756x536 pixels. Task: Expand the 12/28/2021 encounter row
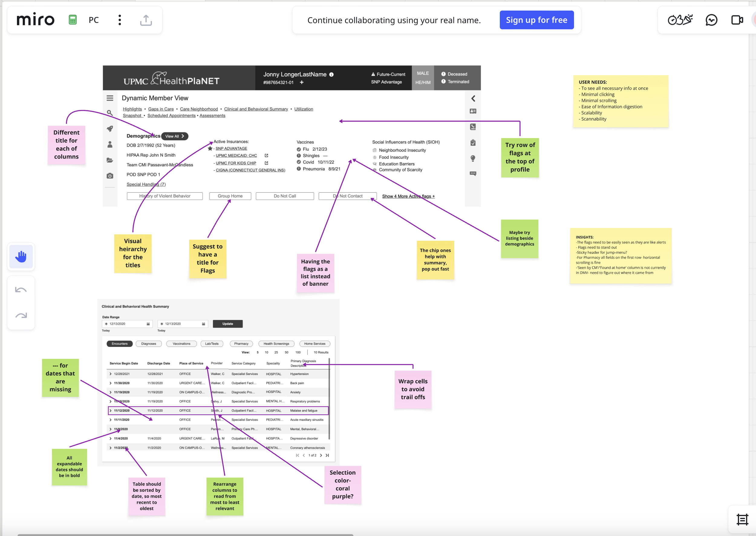(x=111, y=374)
